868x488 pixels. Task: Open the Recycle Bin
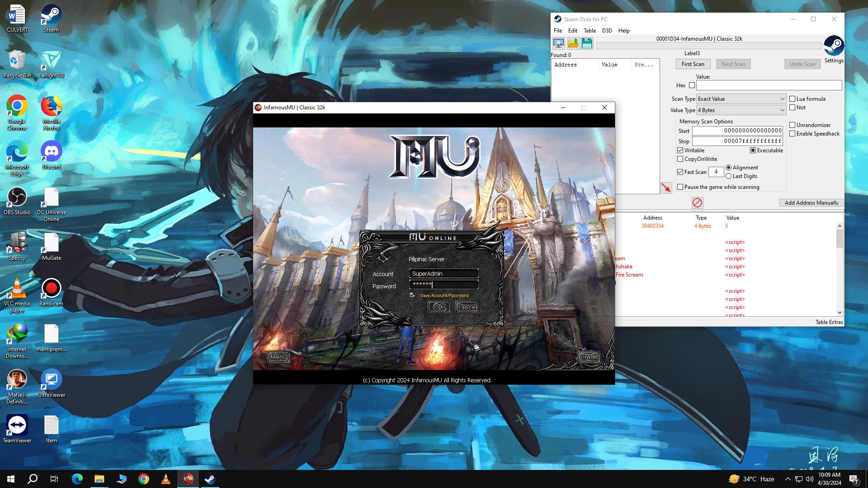(17, 64)
